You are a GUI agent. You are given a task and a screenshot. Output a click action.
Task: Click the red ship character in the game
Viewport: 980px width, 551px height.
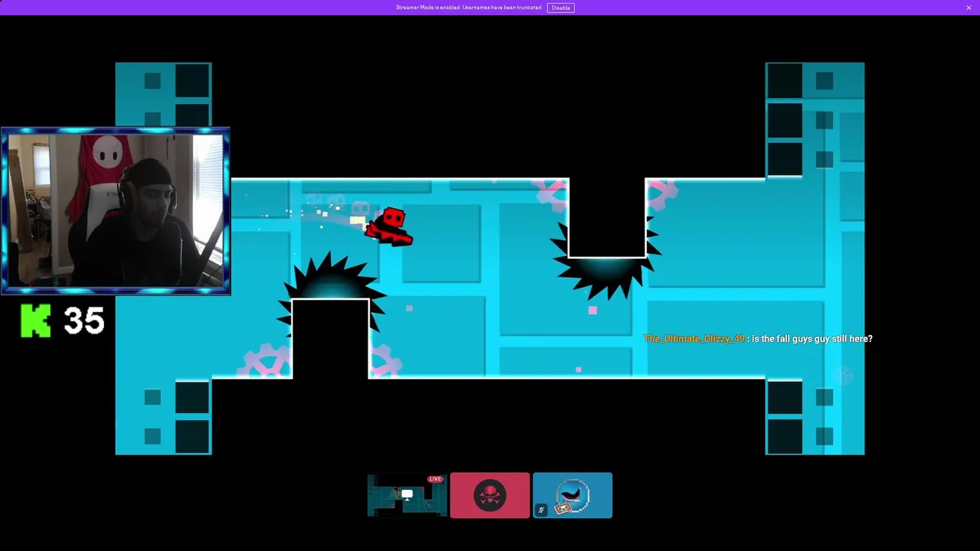click(x=390, y=227)
